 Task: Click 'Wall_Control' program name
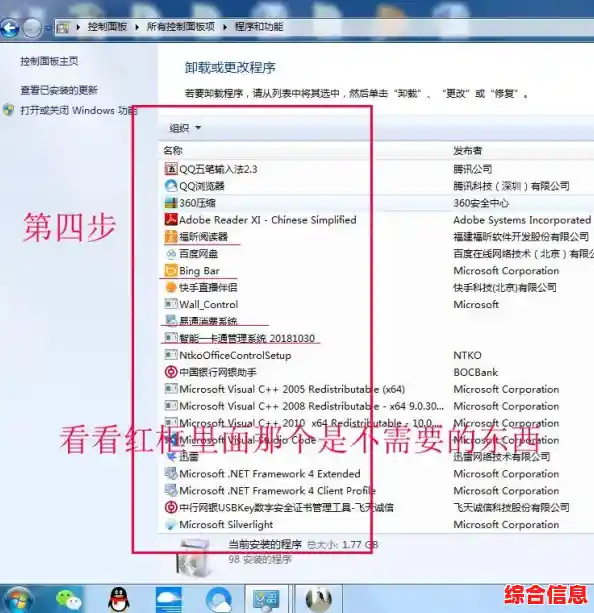[209, 304]
